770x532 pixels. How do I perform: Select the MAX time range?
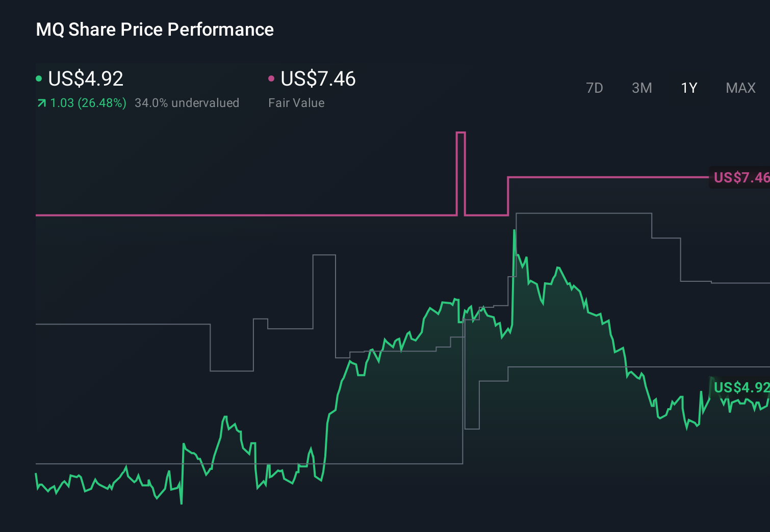point(740,88)
